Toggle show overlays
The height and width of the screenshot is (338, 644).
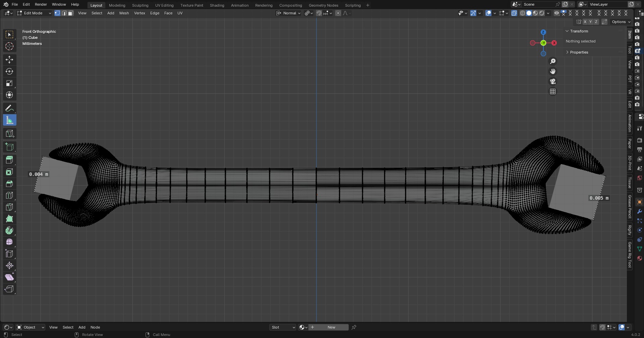point(488,13)
